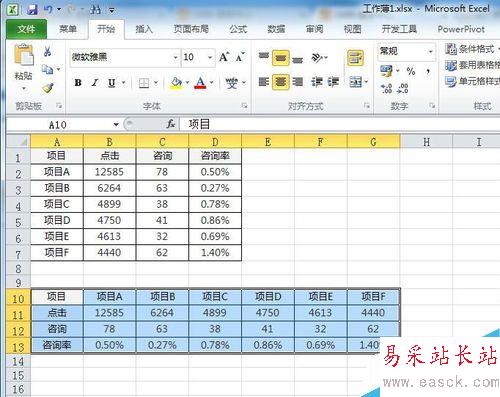Screen dimensions: 500x397
Task: Click the formula bar input field
Action: [x=340, y=124]
